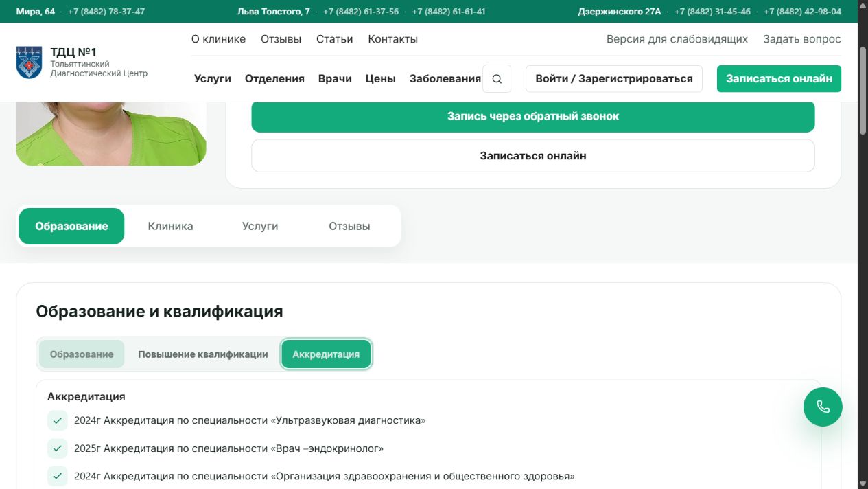The width and height of the screenshot is (868, 489).
Task: Select the Образование section tab
Action: [x=71, y=226]
